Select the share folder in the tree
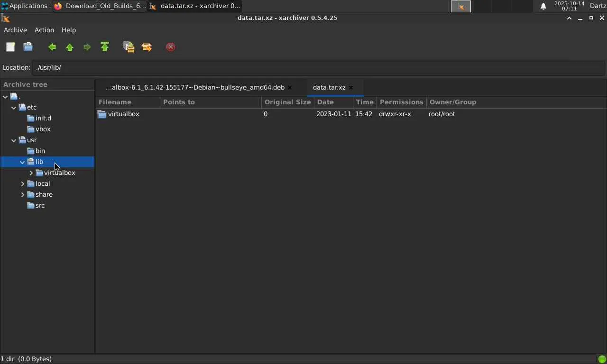 (x=44, y=195)
